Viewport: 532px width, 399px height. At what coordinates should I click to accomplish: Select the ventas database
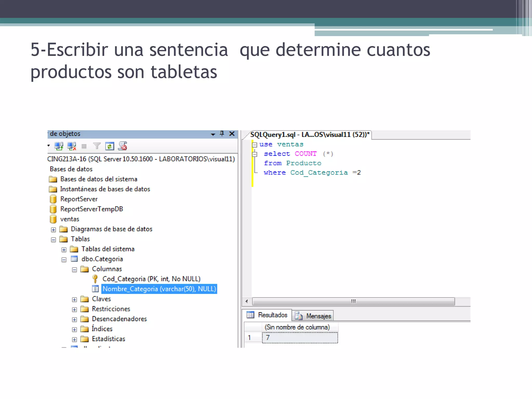coord(70,219)
